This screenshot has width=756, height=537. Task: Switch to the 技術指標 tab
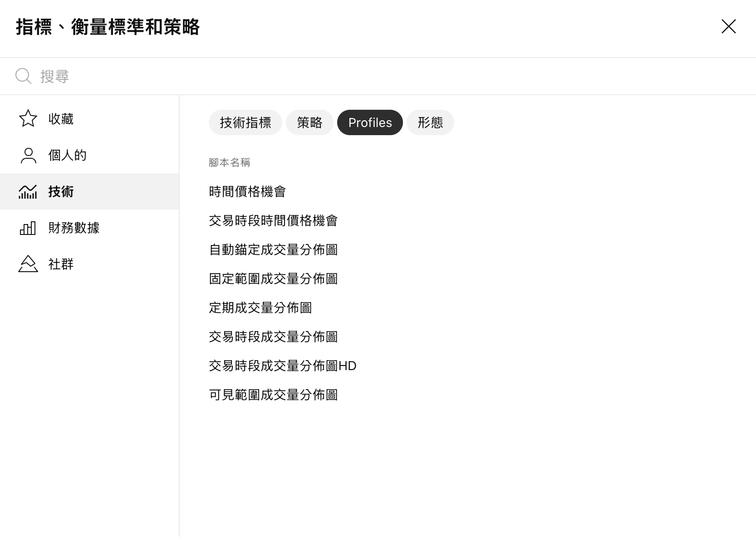(245, 122)
